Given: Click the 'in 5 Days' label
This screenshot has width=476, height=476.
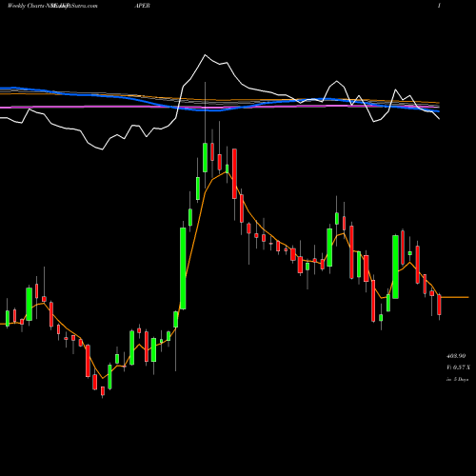Looking at the screenshot, I should coord(457,379).
